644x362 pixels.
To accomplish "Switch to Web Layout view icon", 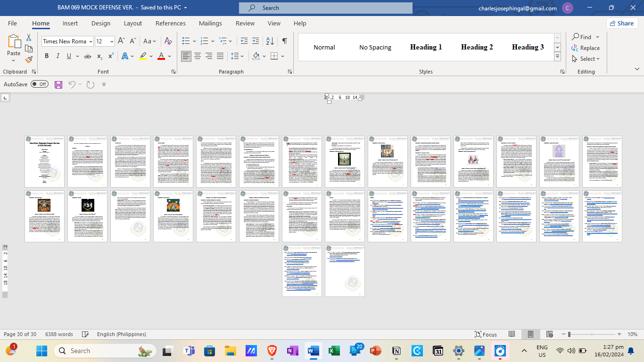I will [549, 334].
